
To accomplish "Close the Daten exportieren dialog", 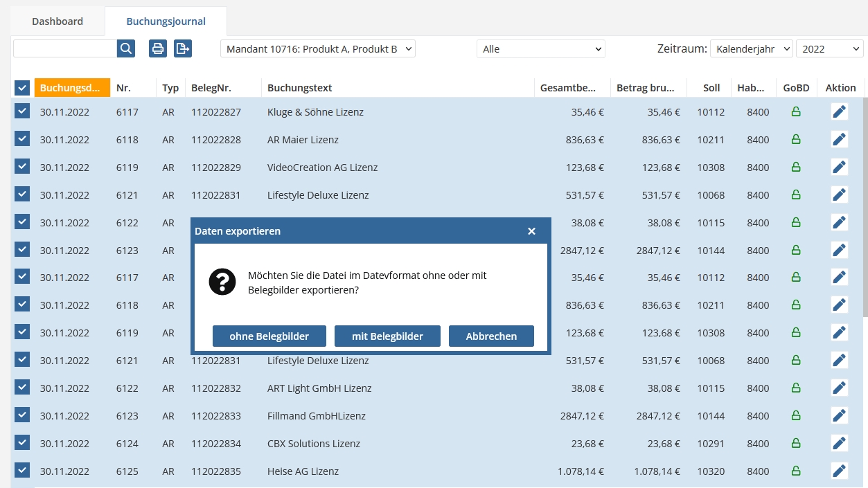I will (x=531, y=231).
